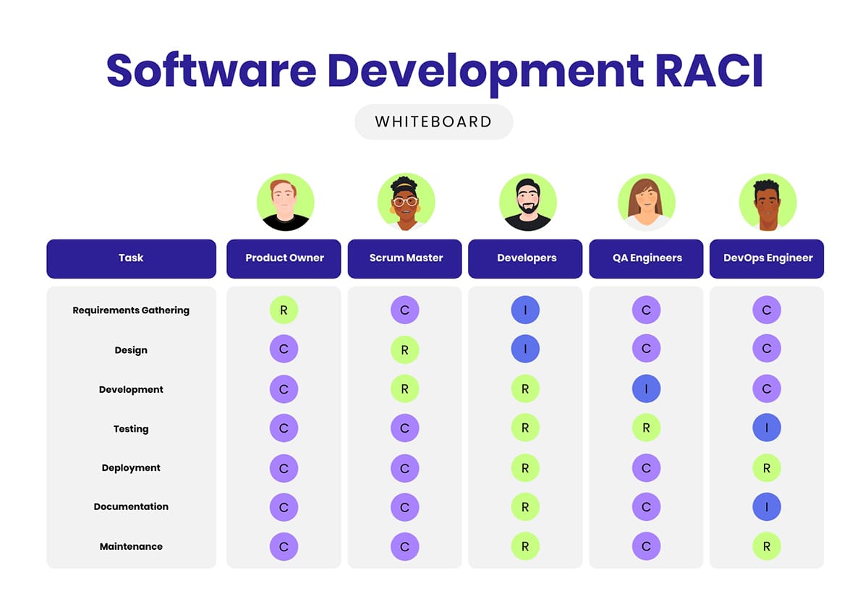The width and height of the screenshot is (868, 607).
Task: Select the Testing row label
Action: point(131,428)
